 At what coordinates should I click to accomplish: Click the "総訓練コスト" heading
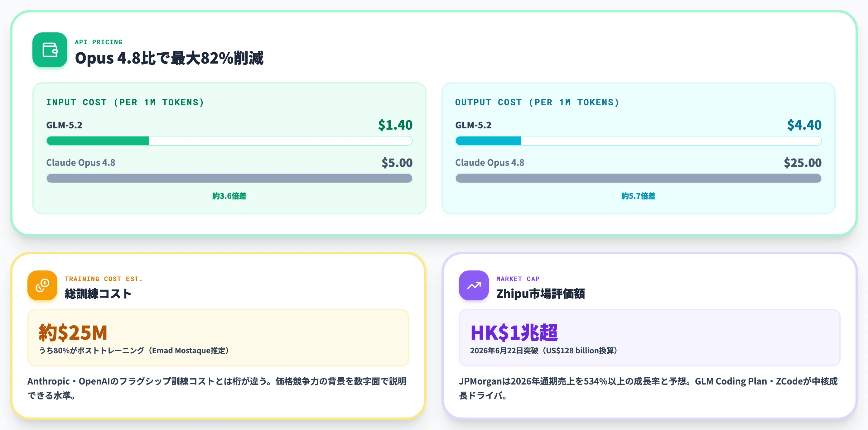(x=98, y=294)
